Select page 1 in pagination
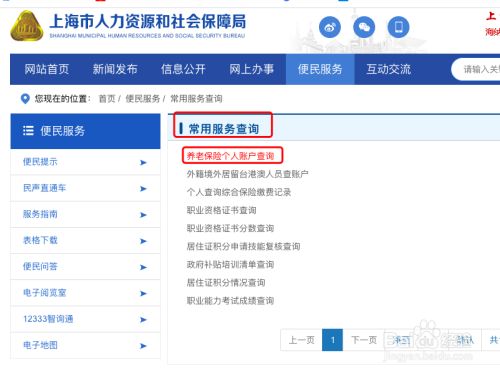 coord(332,340)
